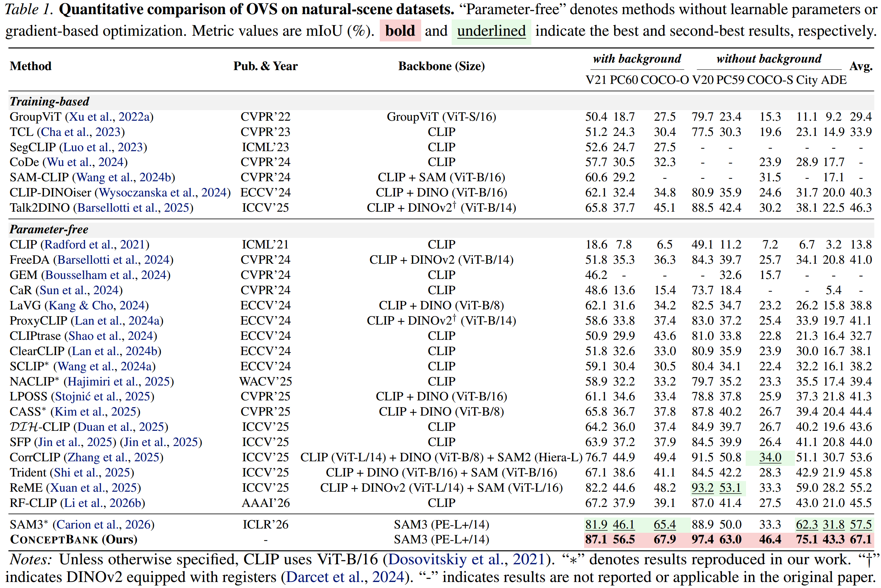Click the Pub. & Year column header

(x=266, y=66)
